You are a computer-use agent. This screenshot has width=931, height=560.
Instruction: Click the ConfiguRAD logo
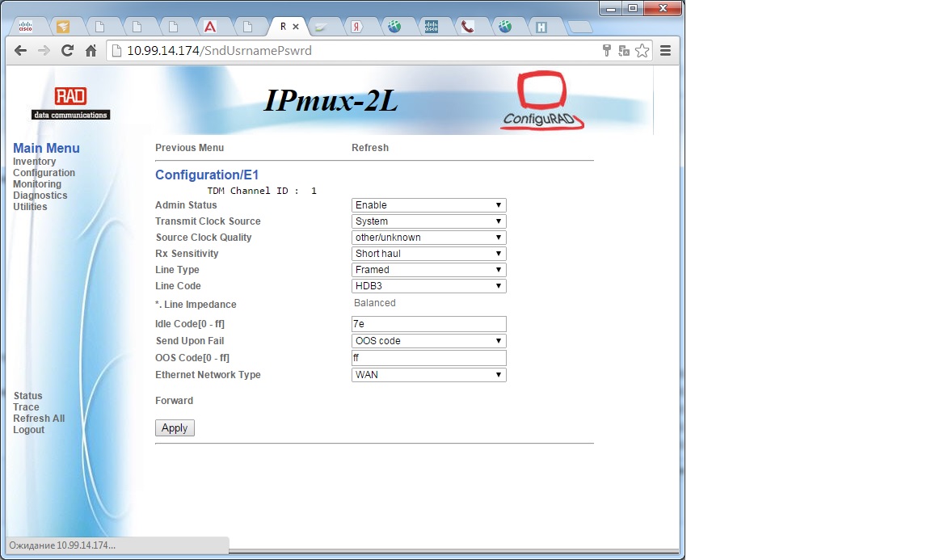tap(541, 100)
